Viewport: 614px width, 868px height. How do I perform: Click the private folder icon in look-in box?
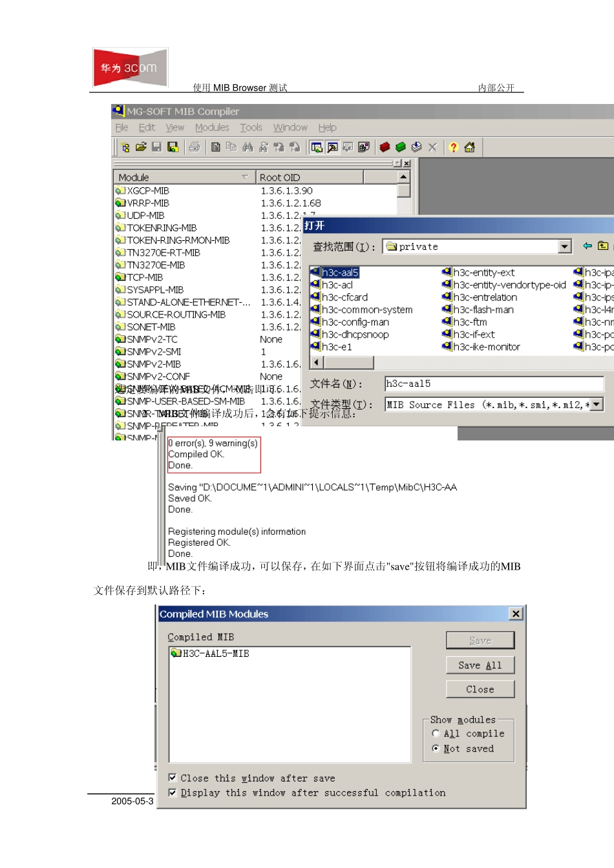pos(392,247)
